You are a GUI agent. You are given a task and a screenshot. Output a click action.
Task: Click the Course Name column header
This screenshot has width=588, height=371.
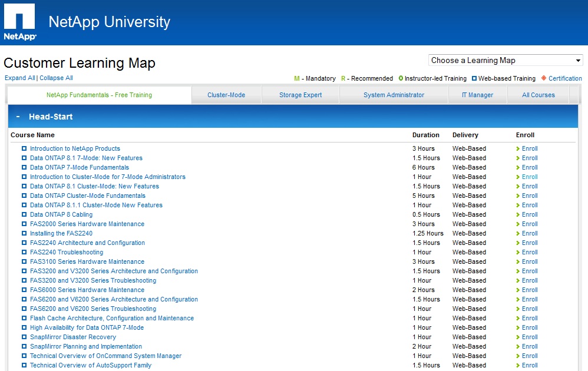(32, 135)
